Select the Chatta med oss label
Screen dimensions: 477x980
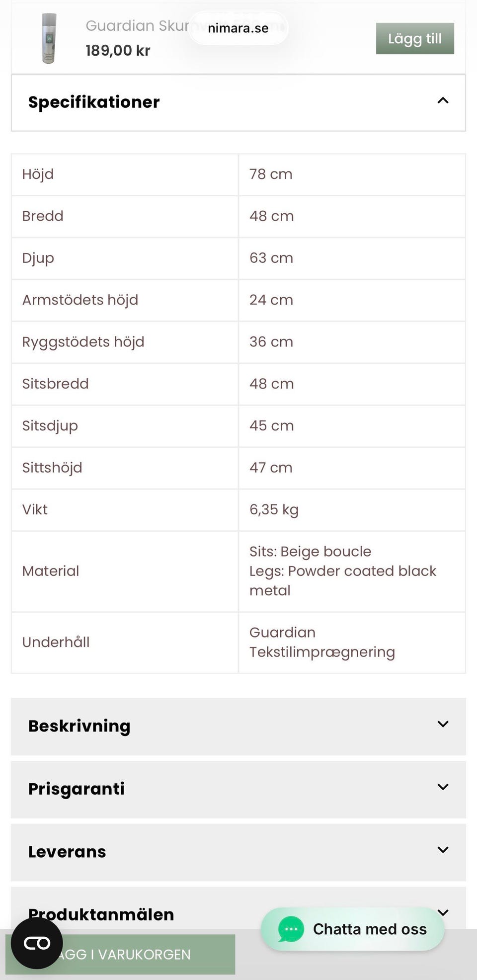(370, 929)
